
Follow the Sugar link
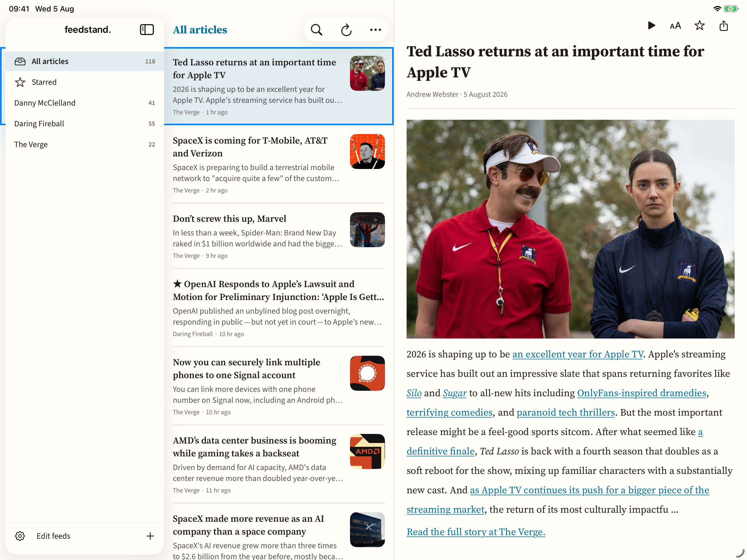pos(454,393)
